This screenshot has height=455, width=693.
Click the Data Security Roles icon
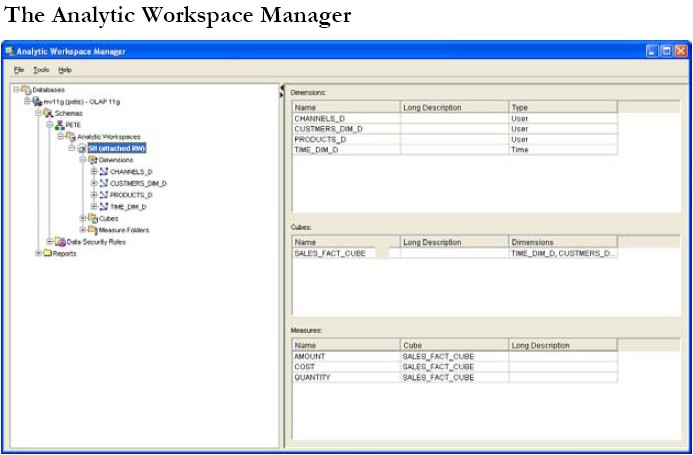coord(60,242)
